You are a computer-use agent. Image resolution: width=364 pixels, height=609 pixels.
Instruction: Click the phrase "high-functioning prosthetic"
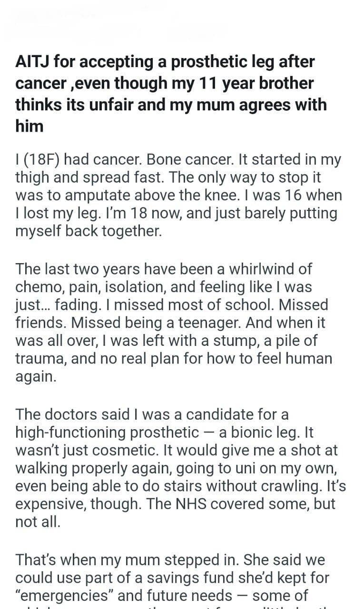tap(107, 432)
